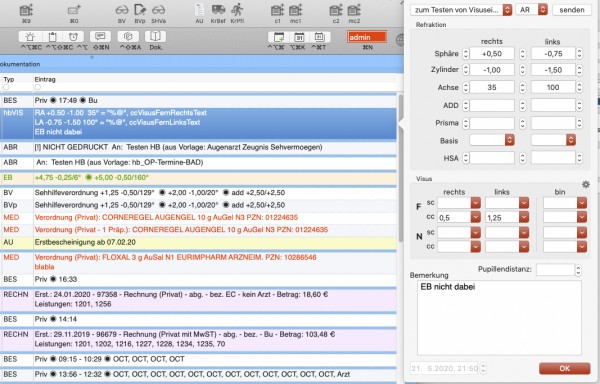The width and height of the screenshot is (600, 384).
Task: Click the calendar-with-plus appointment icon
Action: (x=279, y=37)
